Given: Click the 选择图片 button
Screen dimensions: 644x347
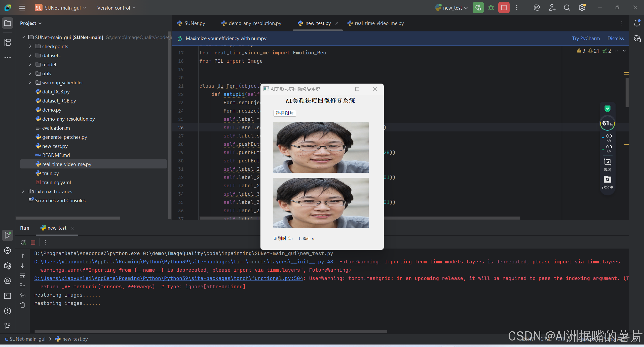Looking at the screenshot, I should (284, 113).
